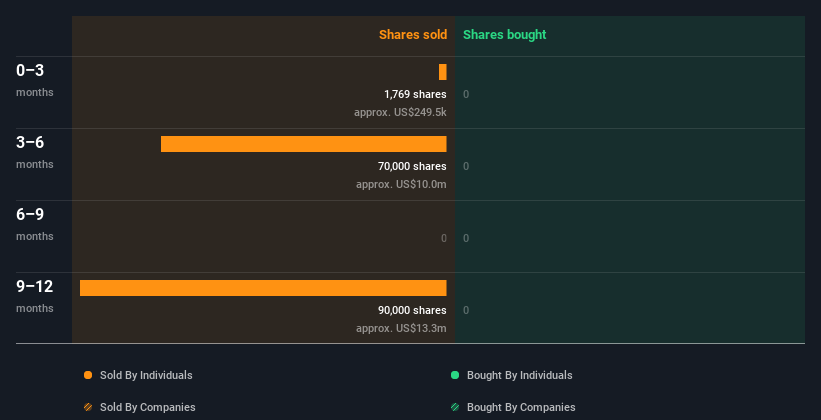Viewport: 821px width, 420px height.
Task: Click the striped Sold By Companies legend icon
Action: point(88,407)
